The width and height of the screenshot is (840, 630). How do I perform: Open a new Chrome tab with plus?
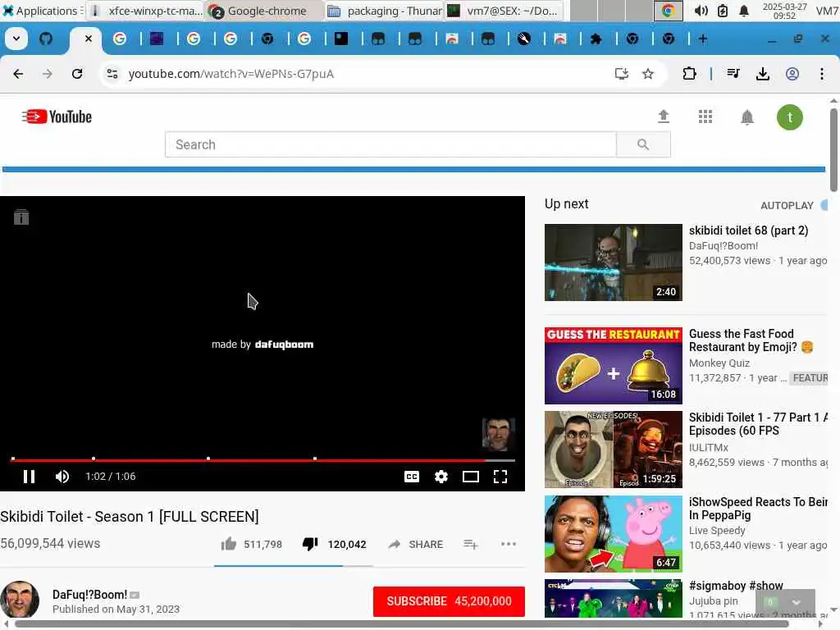pos(703,39)
